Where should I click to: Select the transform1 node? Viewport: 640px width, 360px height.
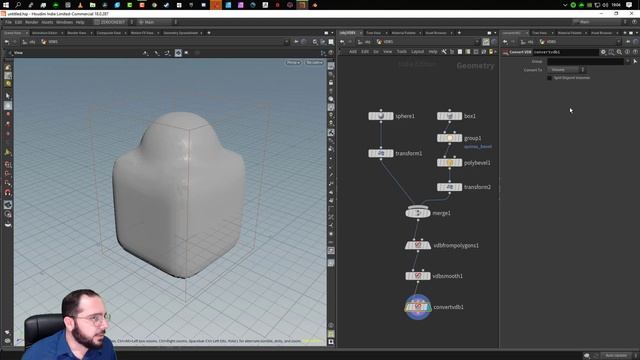point(381,153)
